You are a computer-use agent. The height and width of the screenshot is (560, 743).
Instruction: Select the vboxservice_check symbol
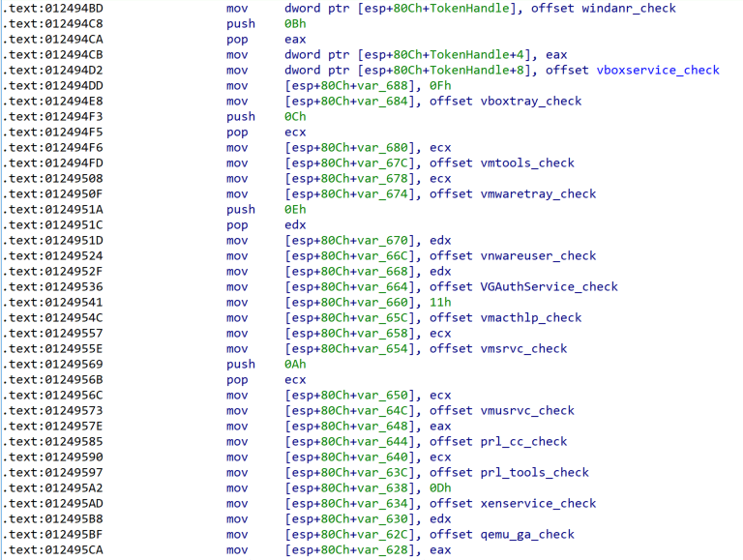[x=658, y=70]
